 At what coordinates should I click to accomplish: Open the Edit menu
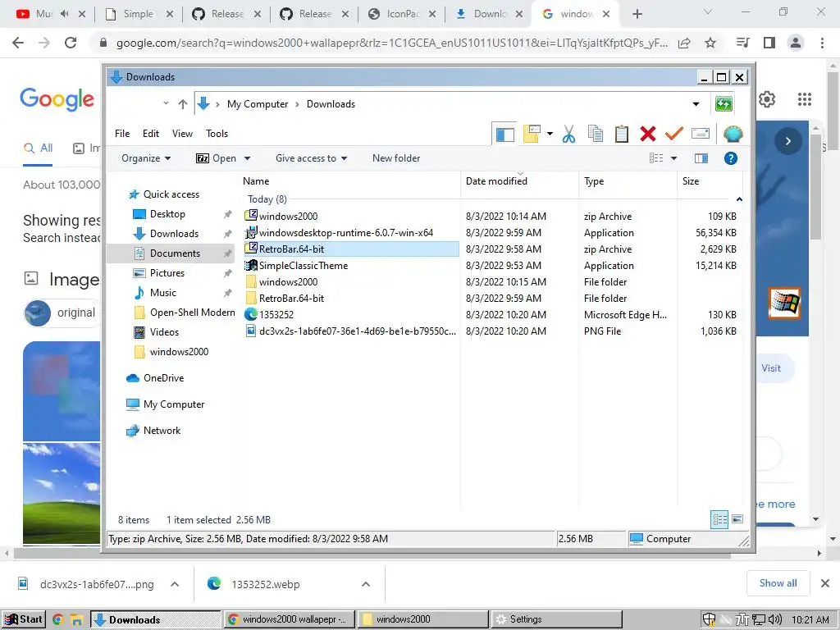click(151, 134)
